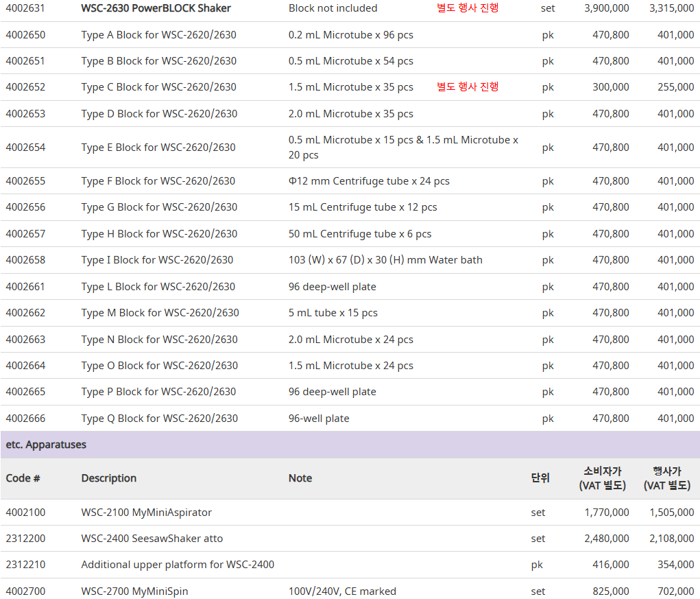
Task: Click Type M Block 5 mL tube row
Action: coord(350,313)
